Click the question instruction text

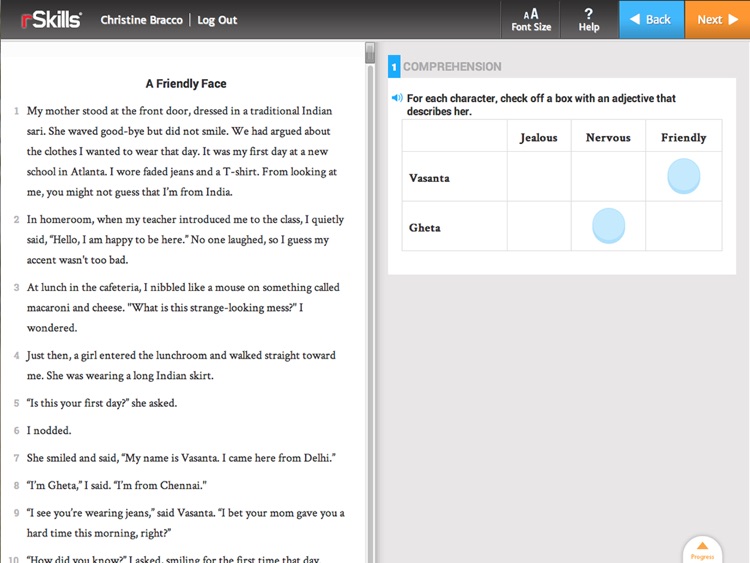click(541, 105)
